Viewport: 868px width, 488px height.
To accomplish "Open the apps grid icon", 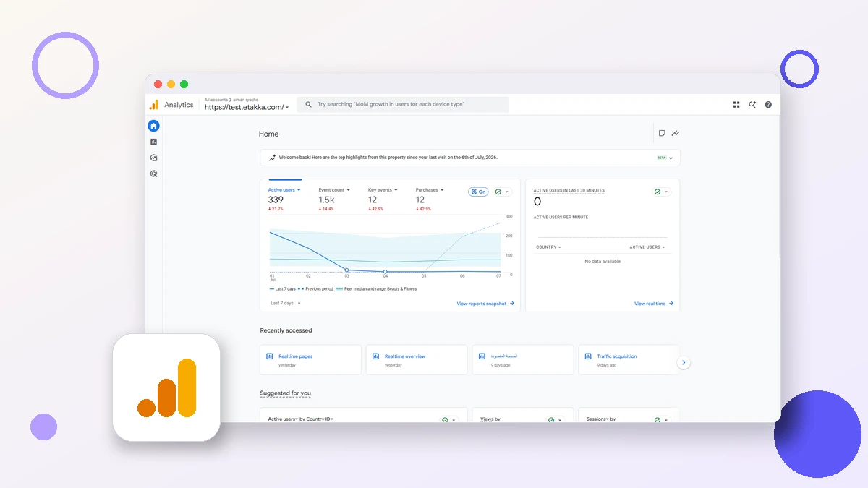I will point(736,105).
